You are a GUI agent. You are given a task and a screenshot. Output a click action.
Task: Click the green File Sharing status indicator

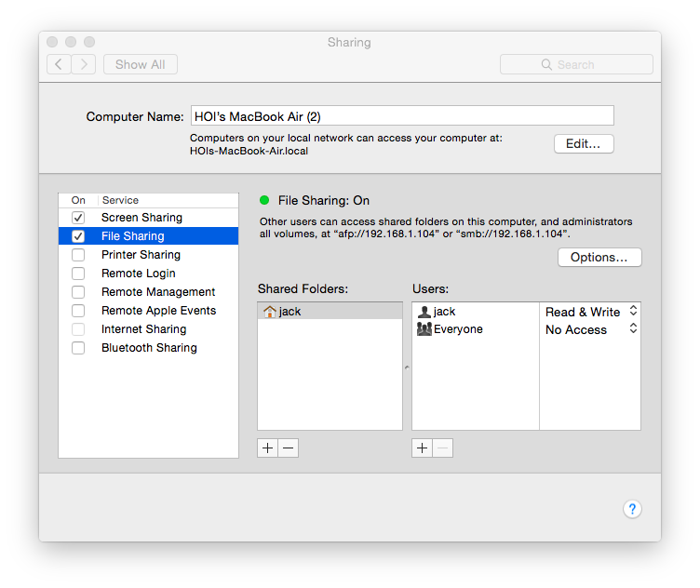coord(264,200)
